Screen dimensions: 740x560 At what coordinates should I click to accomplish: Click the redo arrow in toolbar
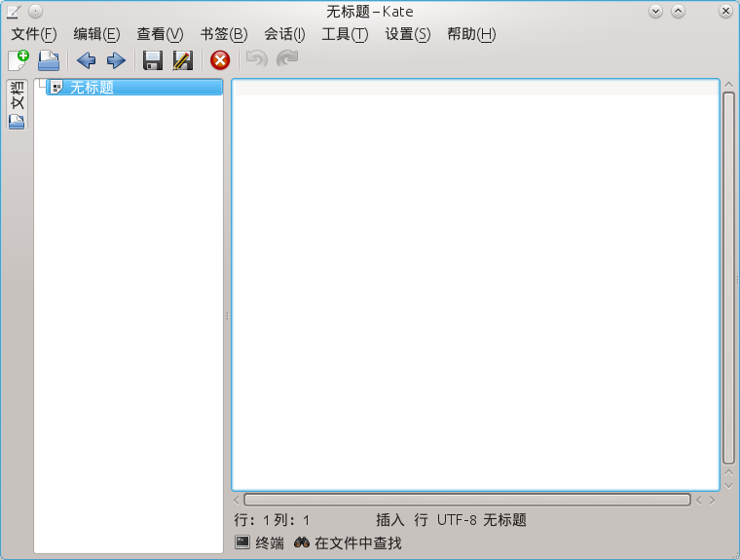(287, 59)
